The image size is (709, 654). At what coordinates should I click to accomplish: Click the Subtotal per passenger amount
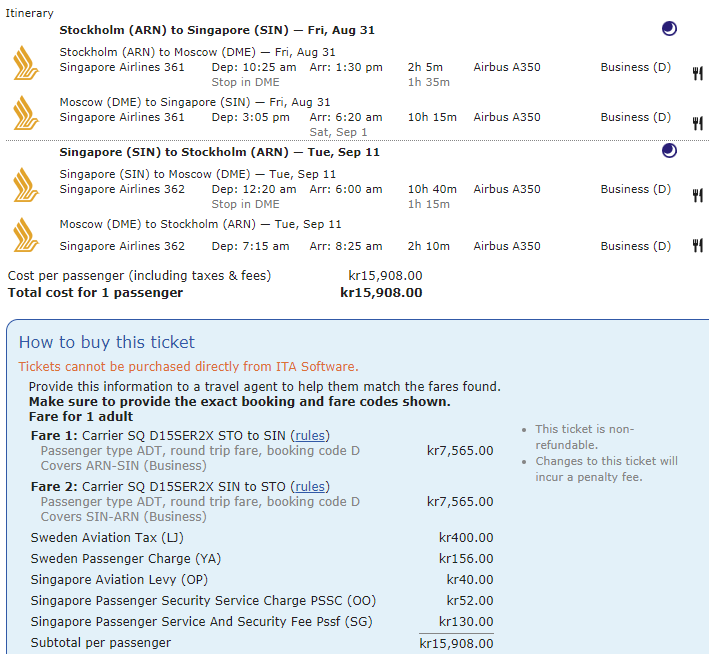456,643
